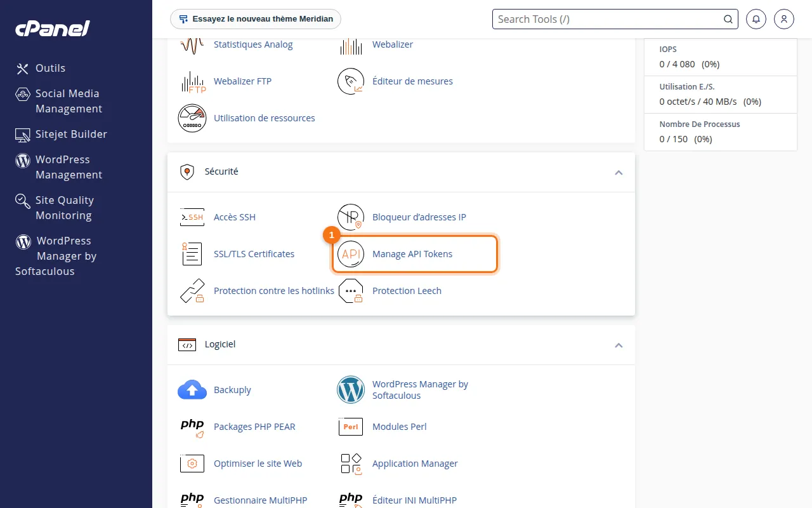This screenshot has width=812, height=508.
Task: Collapse the Sécurité section chevron
Action: click(x=619, y=173)
